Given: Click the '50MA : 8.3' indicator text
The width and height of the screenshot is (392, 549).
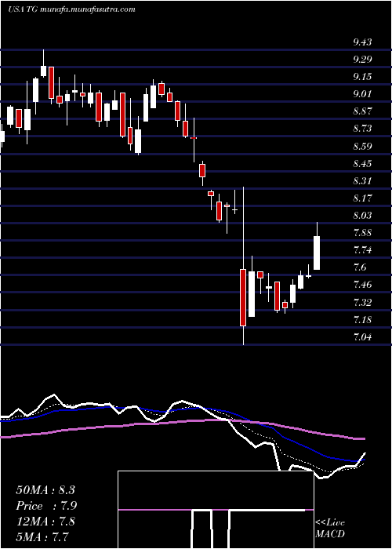Looking at the screenshot, I should pyautogui.click(x=45, y=490).
